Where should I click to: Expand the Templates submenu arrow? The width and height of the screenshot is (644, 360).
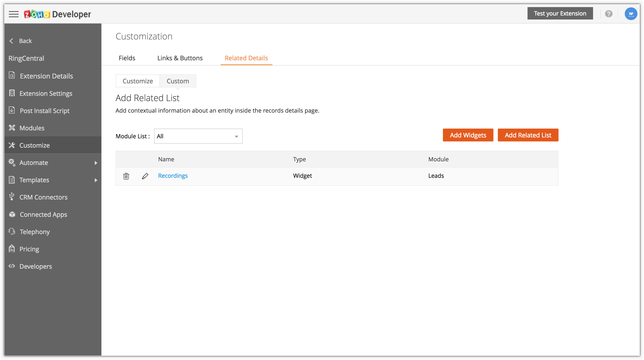tap(96, 180)
